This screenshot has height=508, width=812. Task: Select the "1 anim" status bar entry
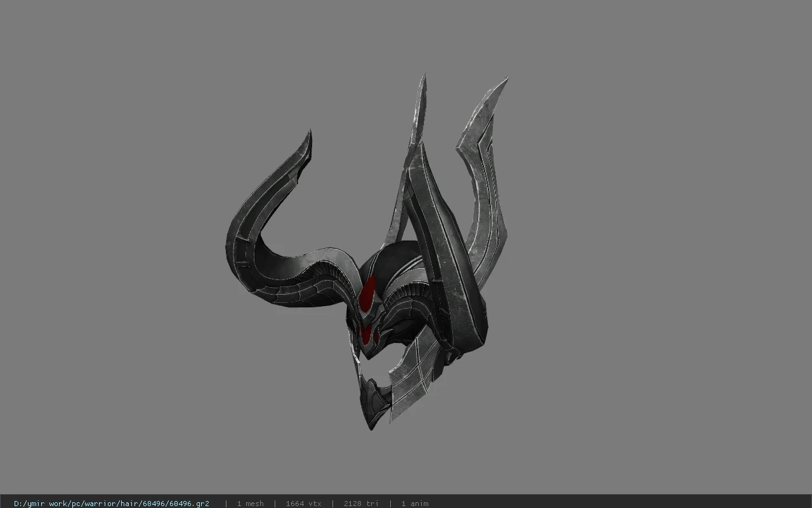point(415,504)
